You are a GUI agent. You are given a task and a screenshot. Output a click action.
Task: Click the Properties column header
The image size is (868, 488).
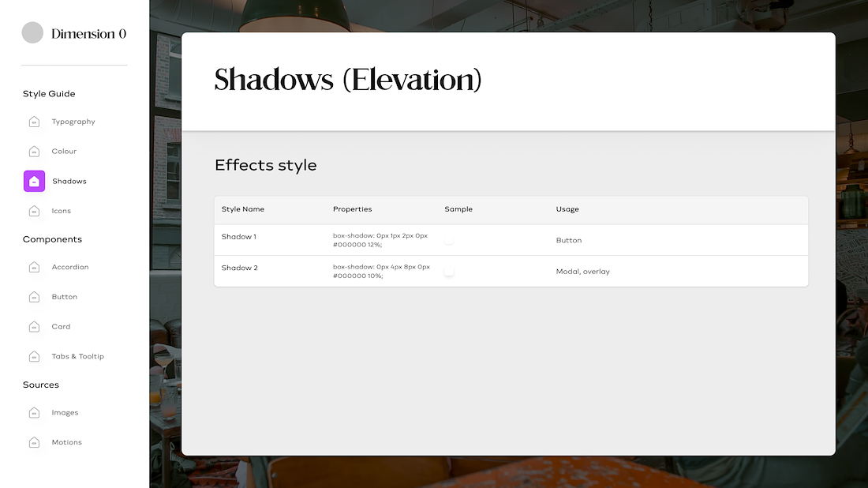(352, 209)
